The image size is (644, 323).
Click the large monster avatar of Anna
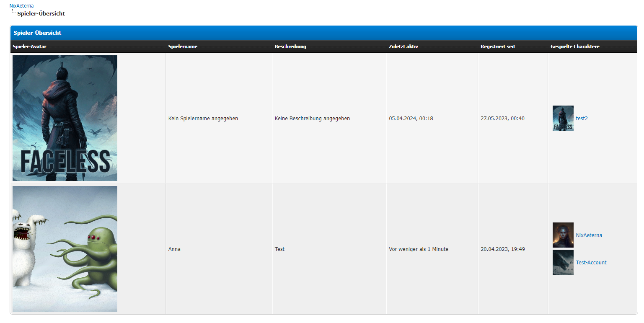pyautogui.click(x=65, y=249)
